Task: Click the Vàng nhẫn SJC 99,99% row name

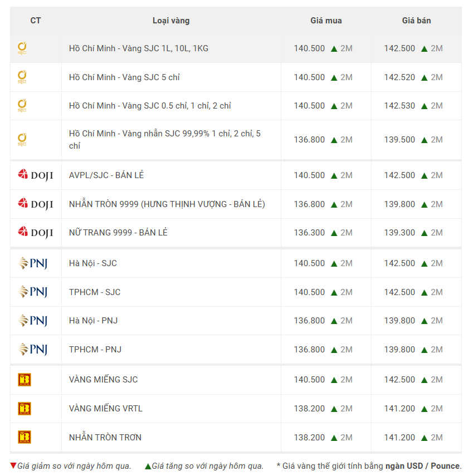Action: tap(164, 140)
